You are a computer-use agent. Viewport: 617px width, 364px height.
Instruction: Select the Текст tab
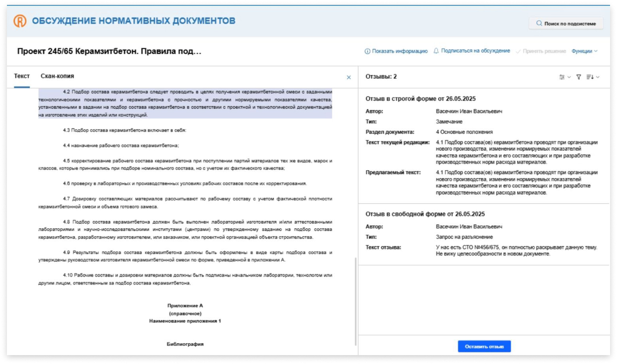pyautogui.click(x=22, y=76)
